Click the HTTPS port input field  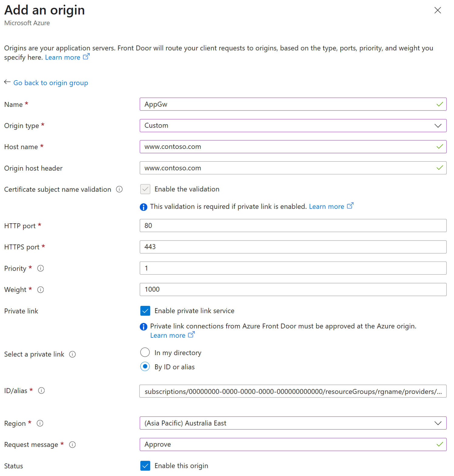pyautogui.click(x=293, y=247)
